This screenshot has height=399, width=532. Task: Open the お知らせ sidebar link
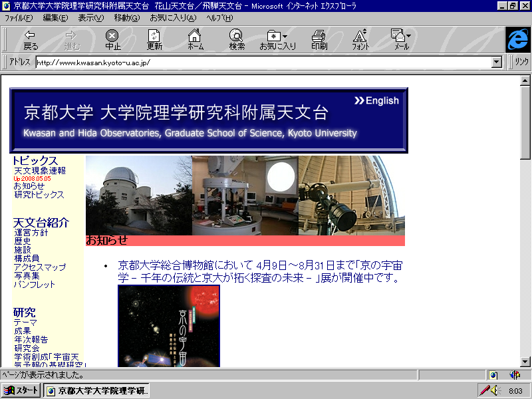[29, 186]
